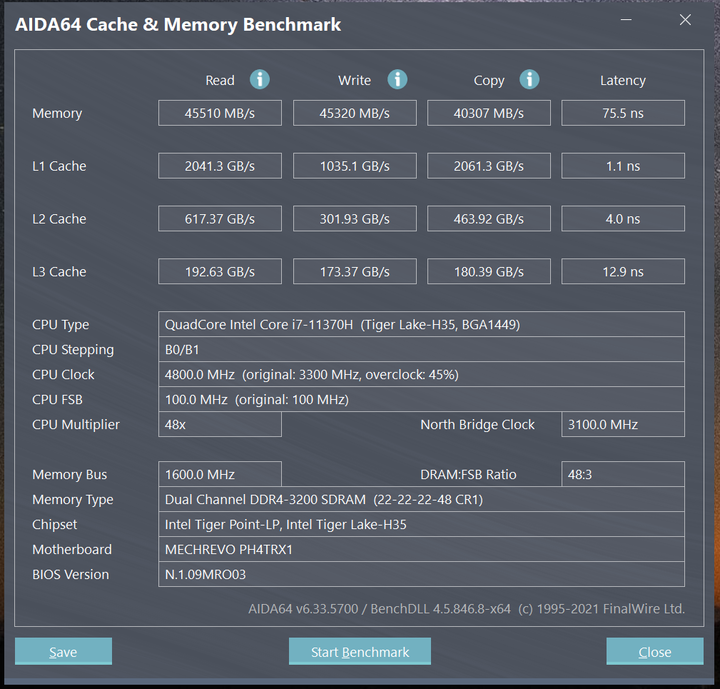This screenshot has width=720, height=689.
Task: Click the Write info icon
Action: point(397,79)
